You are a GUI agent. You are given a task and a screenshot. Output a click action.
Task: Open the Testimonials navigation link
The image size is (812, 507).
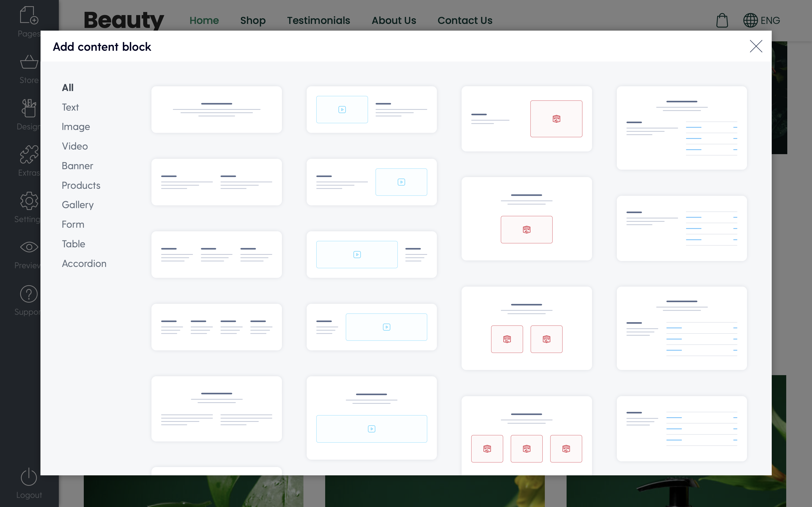(x=318, y=20)
